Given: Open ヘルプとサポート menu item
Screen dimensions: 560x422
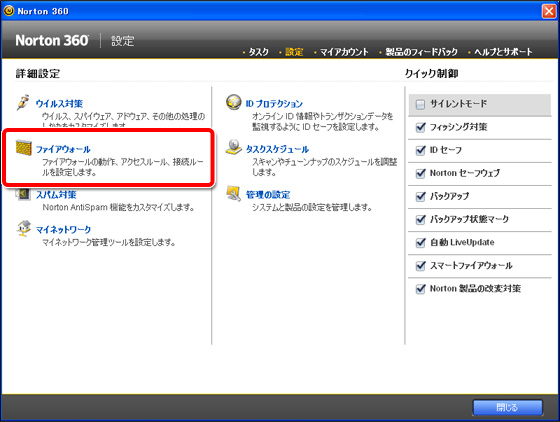Looking at the screenshot, I should [503, 52].
